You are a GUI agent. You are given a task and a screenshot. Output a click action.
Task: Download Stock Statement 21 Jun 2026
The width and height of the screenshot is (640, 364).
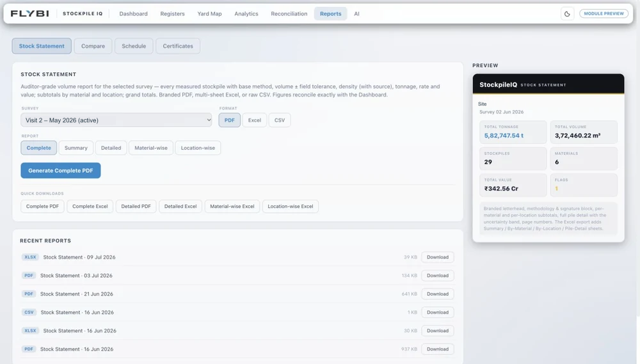438,294
